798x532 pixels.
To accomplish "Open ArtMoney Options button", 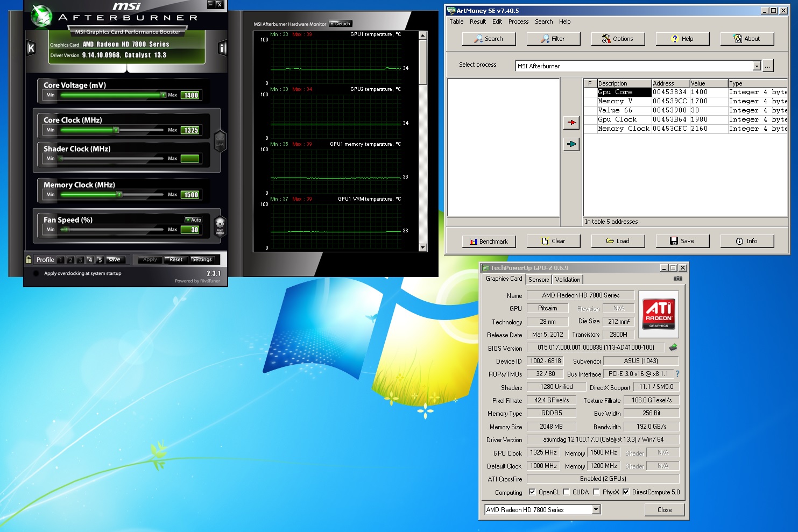I will [618, 39].
